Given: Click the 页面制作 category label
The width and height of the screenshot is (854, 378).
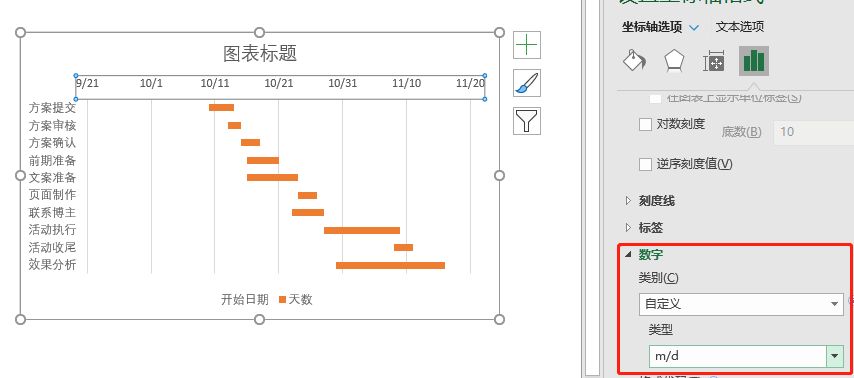Looking at the screenshot, I should [52, 195].
